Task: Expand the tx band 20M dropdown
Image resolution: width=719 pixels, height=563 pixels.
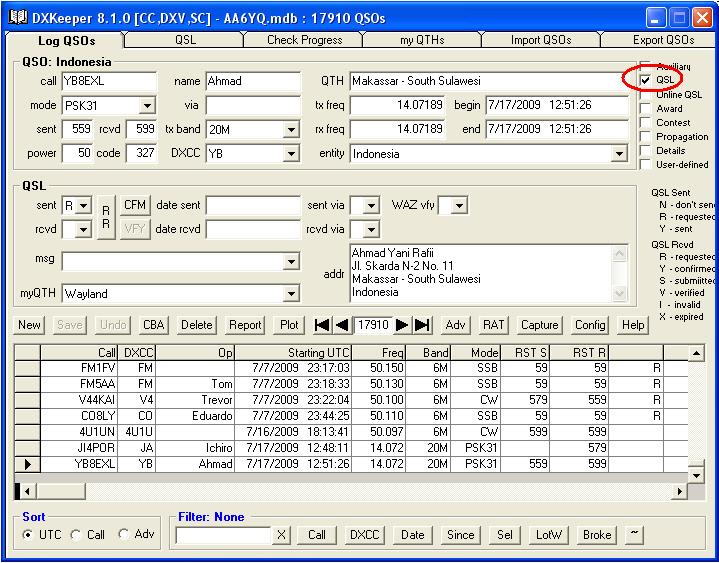Action: point(291,129)
